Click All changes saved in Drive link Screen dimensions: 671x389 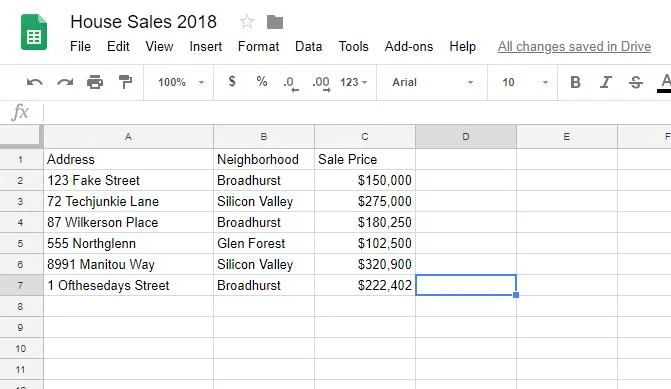tap(574, 46)
